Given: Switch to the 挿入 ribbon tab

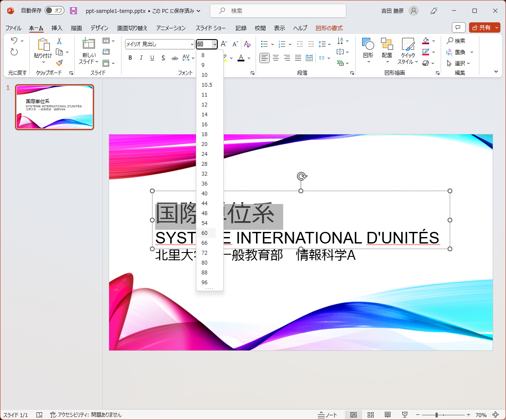Looking at the screenshot, I should [x=58, y=28].
